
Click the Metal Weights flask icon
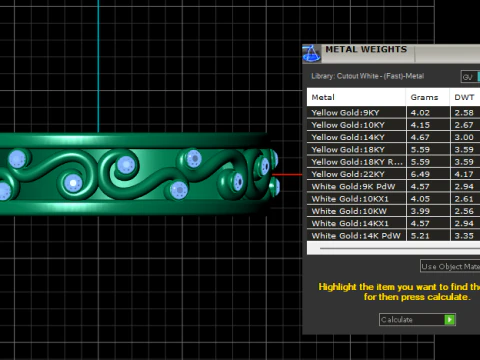(311, 53)
